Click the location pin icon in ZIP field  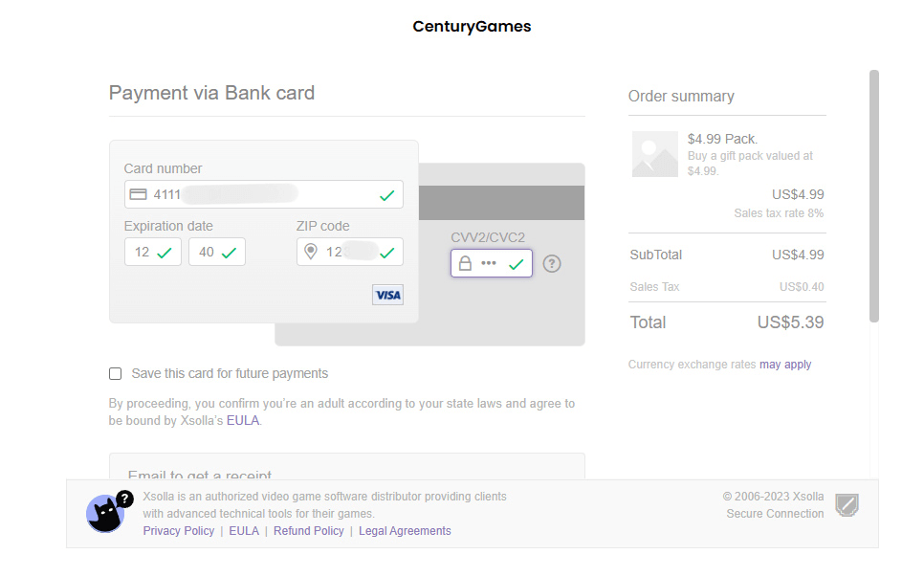point(310,253)
